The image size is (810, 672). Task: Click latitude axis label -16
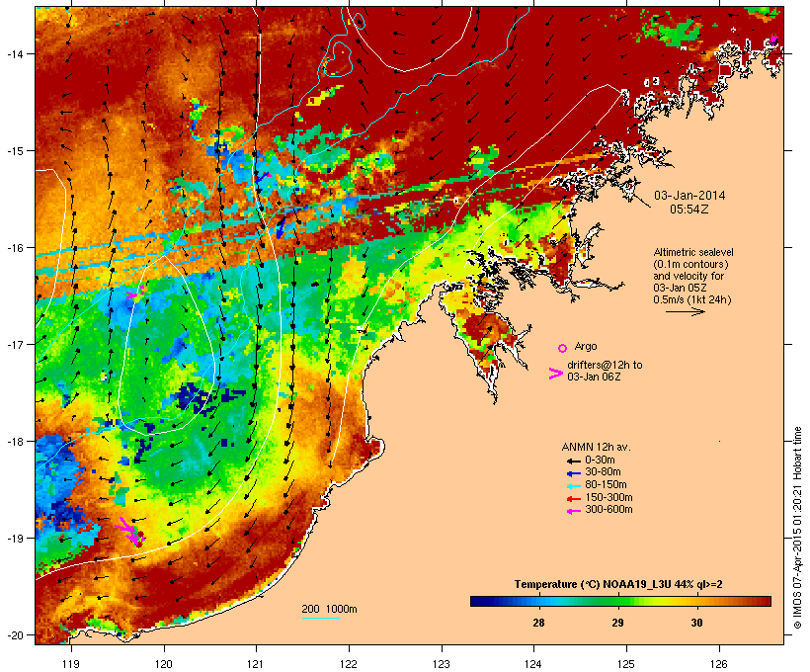click(x=15, y=248)
